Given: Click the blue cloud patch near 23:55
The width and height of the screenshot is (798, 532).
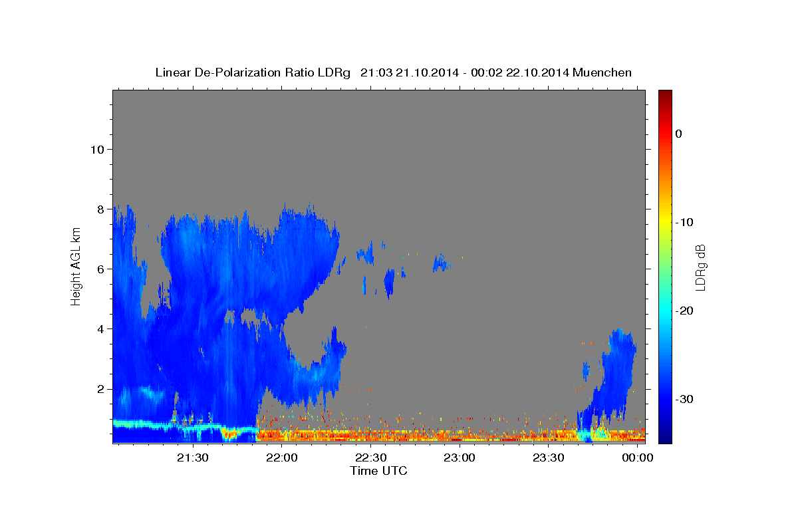Looking at the screenshot, I should [x=618, y=372].
